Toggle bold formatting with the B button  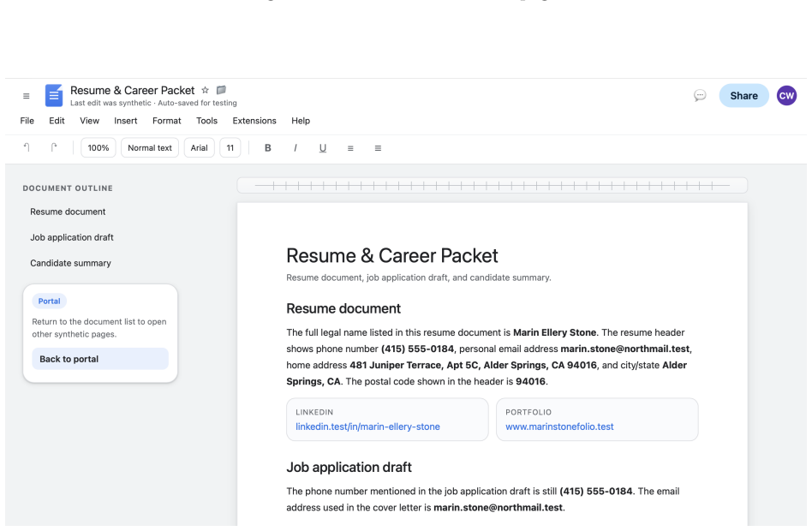pyautogui.click(x=268, y=148)
